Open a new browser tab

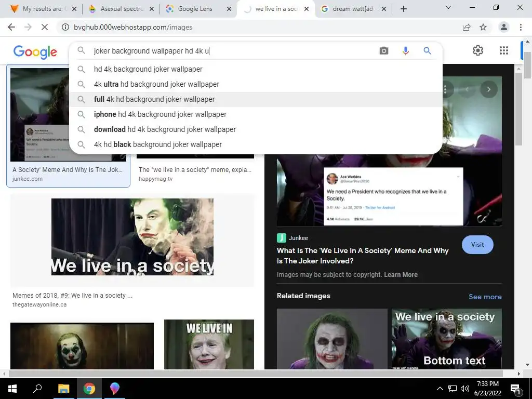[403, 9]
